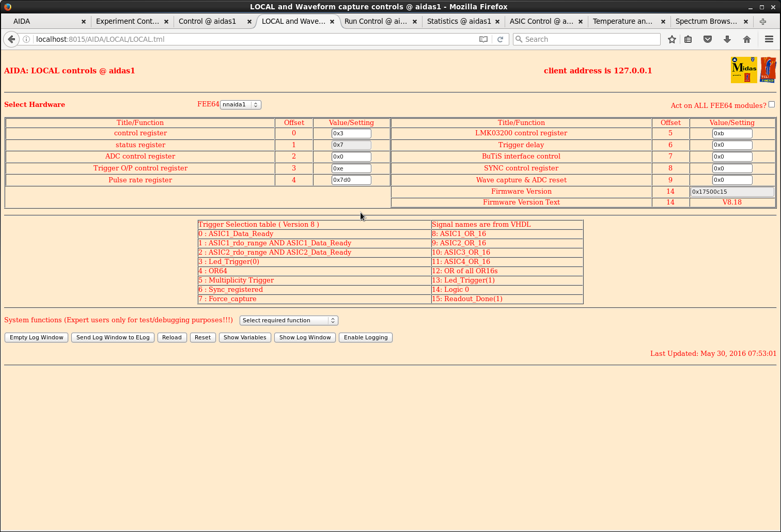
Task: Go to home page via house icon
Action: tap(747, 39)
